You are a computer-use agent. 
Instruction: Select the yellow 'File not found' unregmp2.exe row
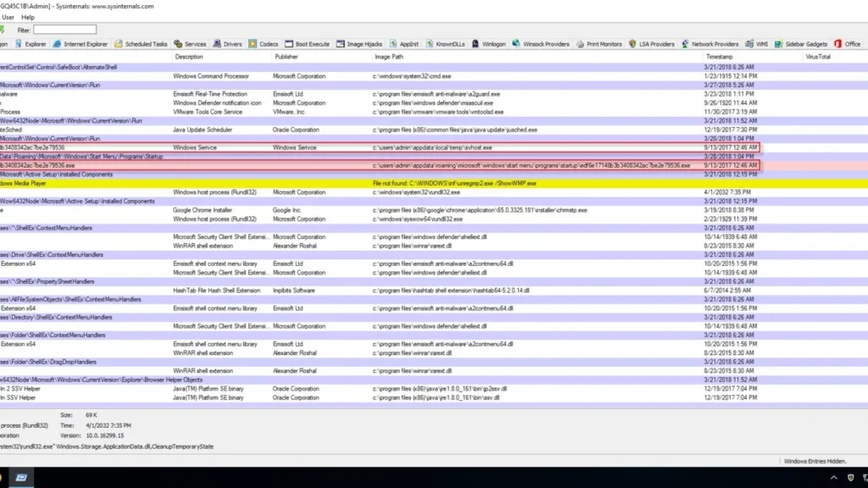coord(434,183)
